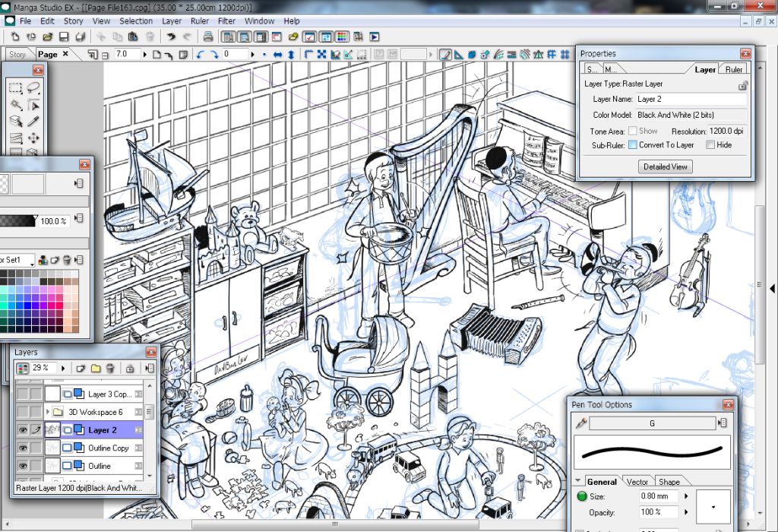The width and height of the screenshot is (778, 532).
Task: Click the color palette grid toolbar icon
Action: [343, 36]
